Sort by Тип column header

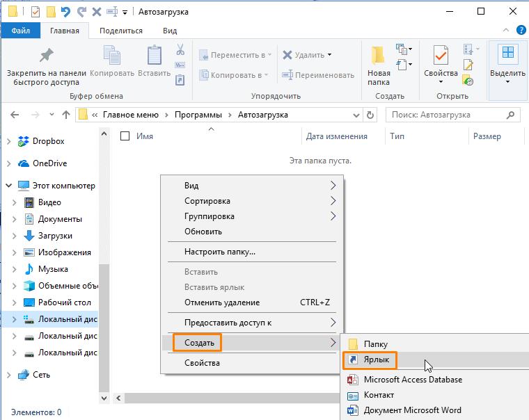pos(397,136)
